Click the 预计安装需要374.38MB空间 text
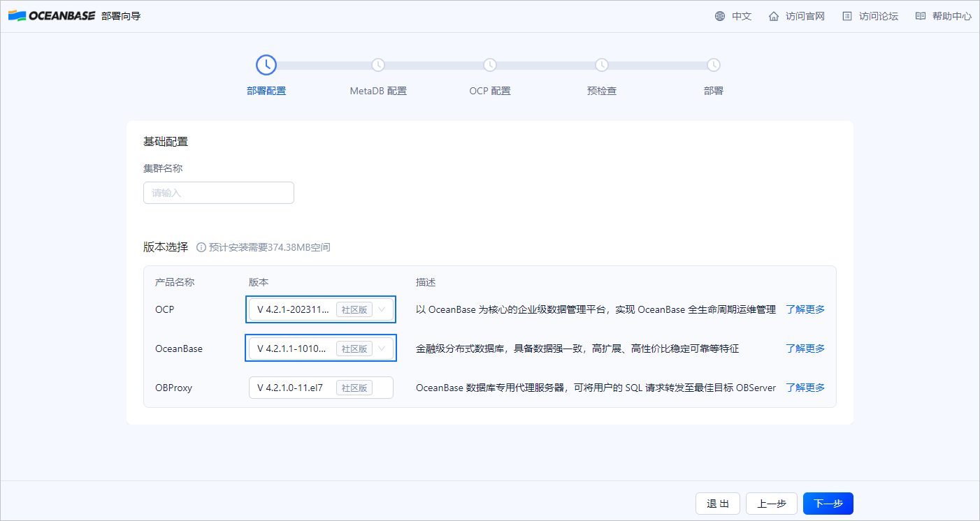 (270, 247)
